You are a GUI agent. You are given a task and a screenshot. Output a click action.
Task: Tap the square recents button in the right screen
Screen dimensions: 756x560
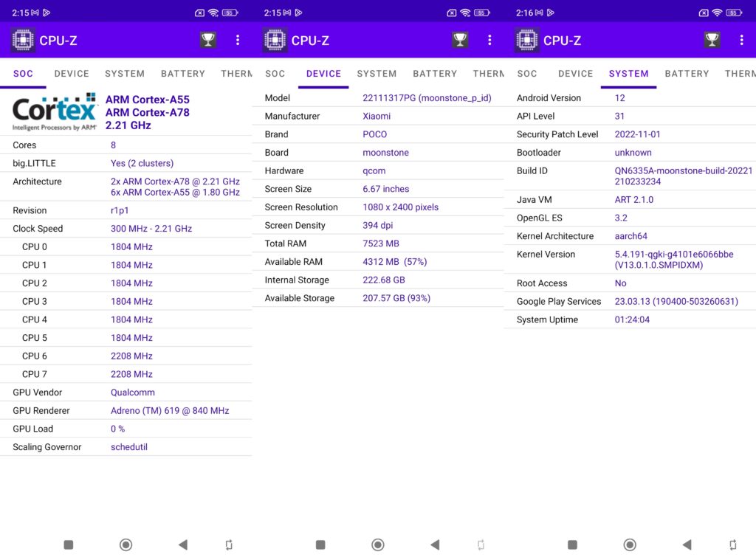(x=572, y=545)
